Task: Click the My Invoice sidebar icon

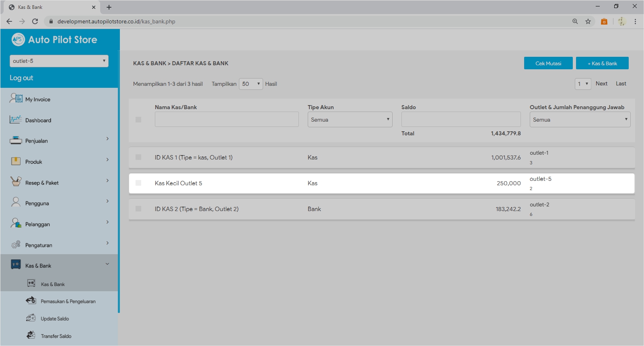Action: coord(16,98)
